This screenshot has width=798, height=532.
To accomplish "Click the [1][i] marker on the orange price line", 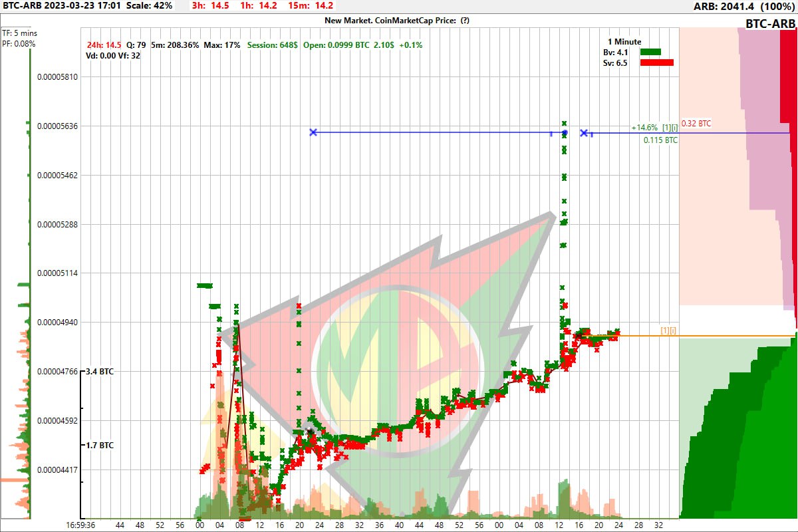I will pos(668,331).
